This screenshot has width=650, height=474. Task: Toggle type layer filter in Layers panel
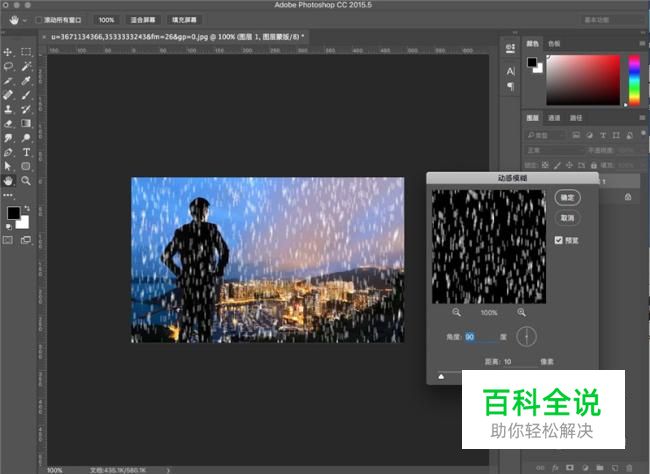[x=603, y=135]
